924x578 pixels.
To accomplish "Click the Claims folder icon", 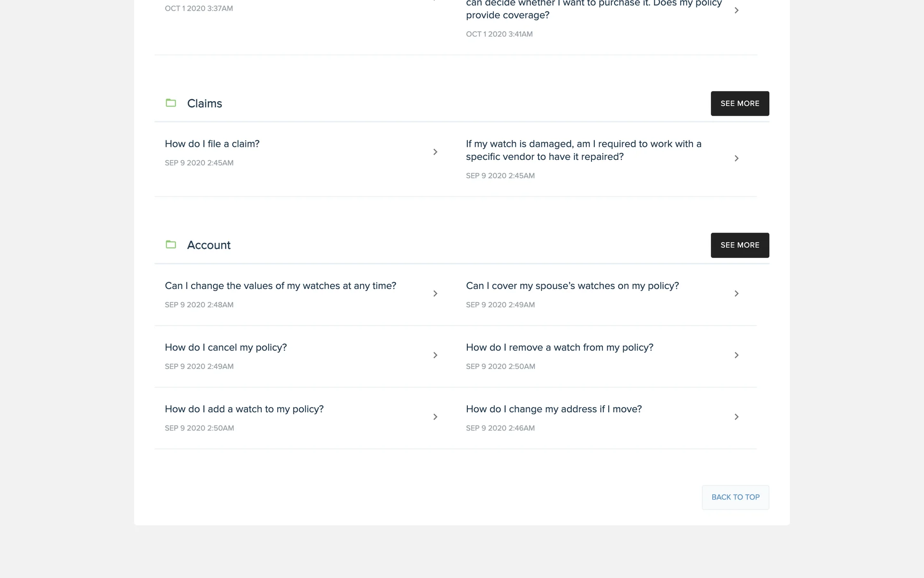I will click(x=171, y=103).
